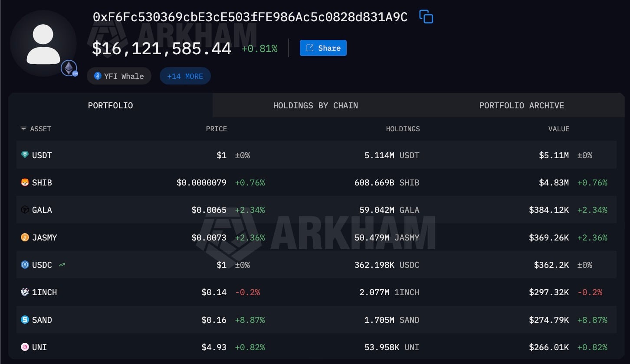
Task: Click the 5.114M USDT holdings cell
Action: pos(392,155)
